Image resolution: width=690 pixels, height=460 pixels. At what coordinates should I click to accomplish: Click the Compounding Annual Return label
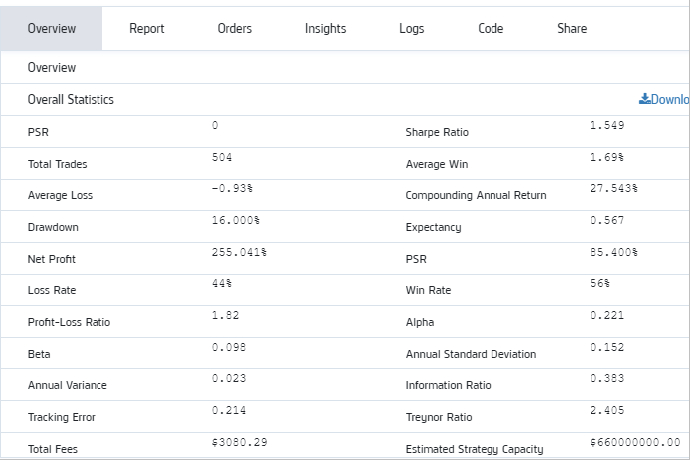476,195
